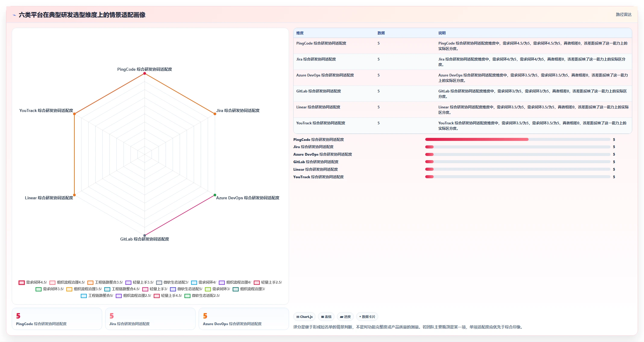Click the 数据 column header
Viewport: 644px width, 342px height.
point(381,33)
